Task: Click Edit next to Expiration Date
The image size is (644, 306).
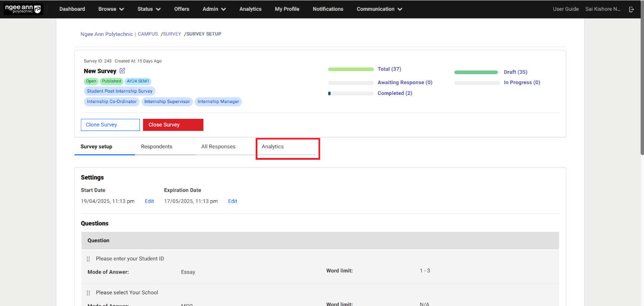Action: [233, 201]
